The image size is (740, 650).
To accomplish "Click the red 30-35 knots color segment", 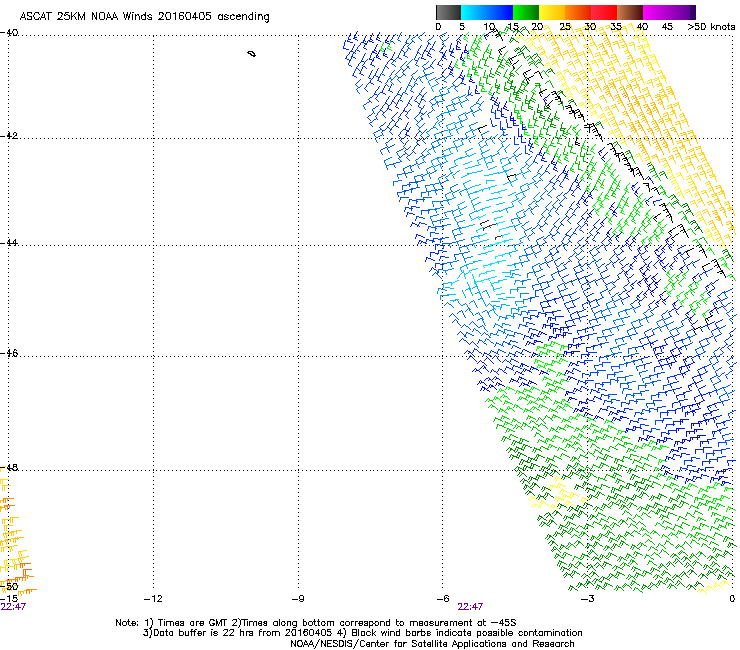I will [x=604, y=12].
